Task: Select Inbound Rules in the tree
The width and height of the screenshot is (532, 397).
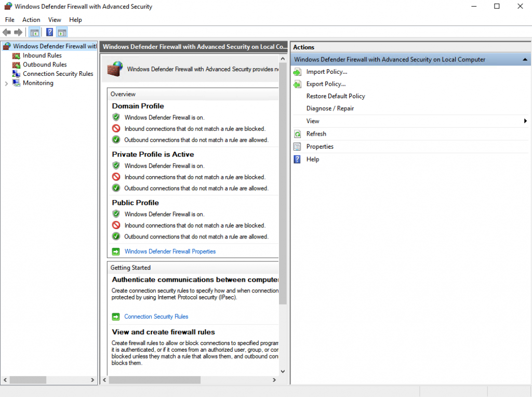Action: [x=43, y=56]
